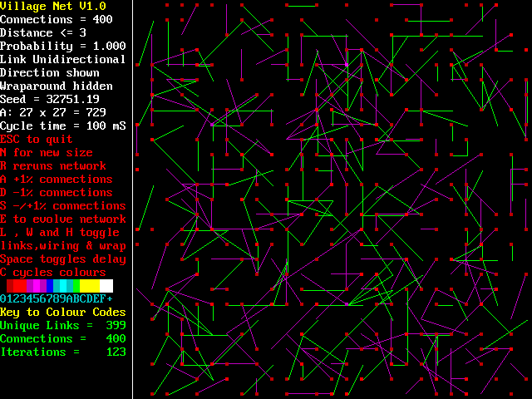Click the 'A +1% connections' hint
The height and width of the screenshot is (399, 532).
click(57, 179)
